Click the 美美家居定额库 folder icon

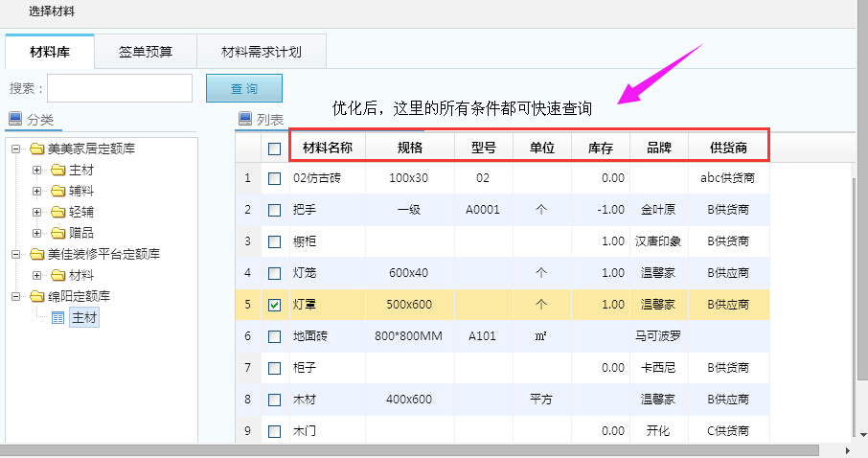tap(37, 149)
